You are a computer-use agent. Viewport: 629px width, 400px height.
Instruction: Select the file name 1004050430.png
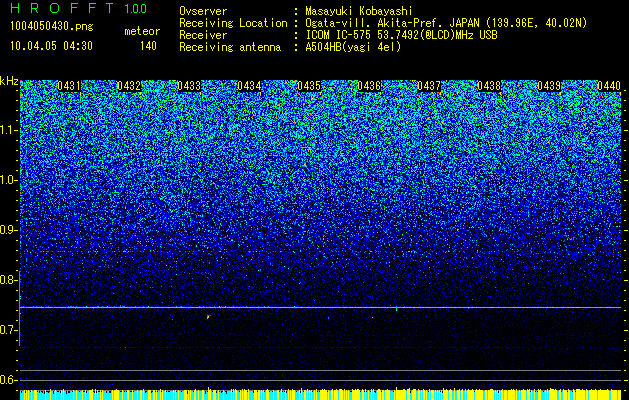point(52,26)
